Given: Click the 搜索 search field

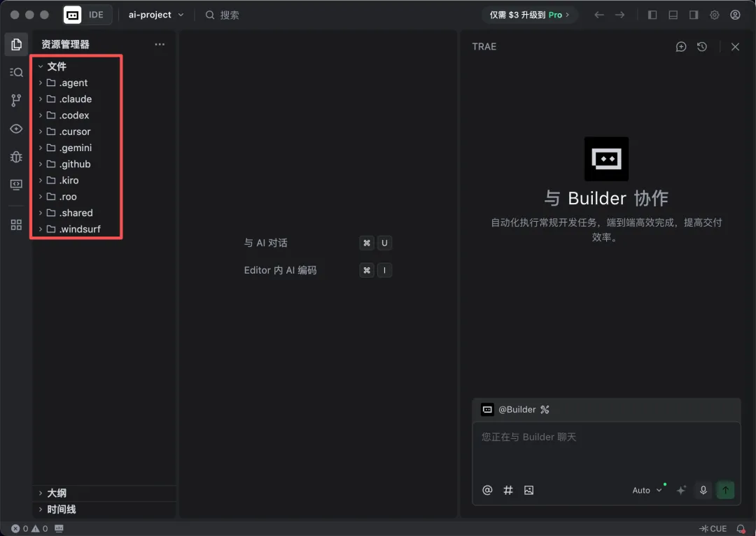Looking at the screenshot, I should click(x=223, y=15).
